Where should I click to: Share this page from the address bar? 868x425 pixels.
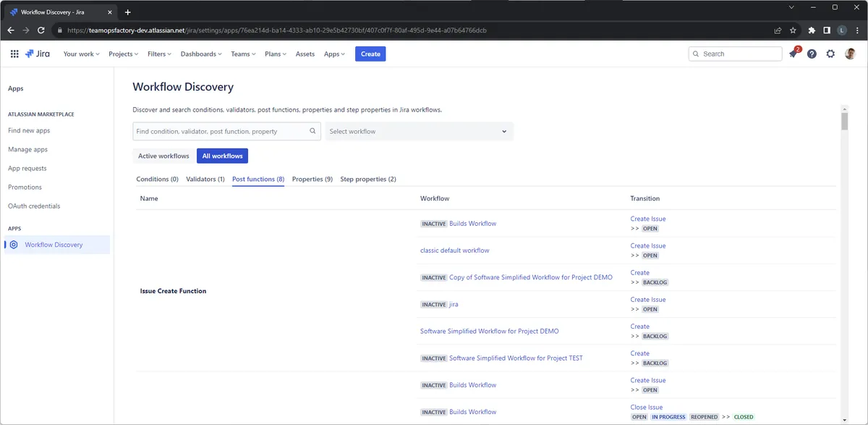point(778,30)
